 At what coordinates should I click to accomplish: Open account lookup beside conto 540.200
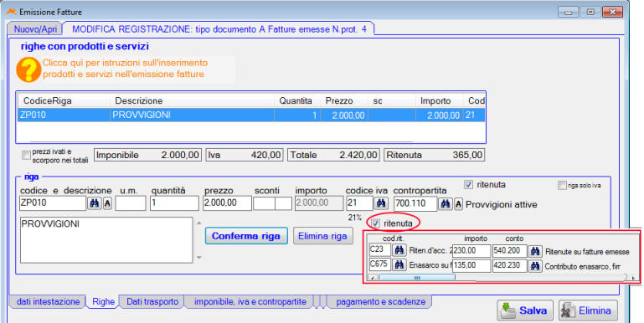(x=535, y=251)
